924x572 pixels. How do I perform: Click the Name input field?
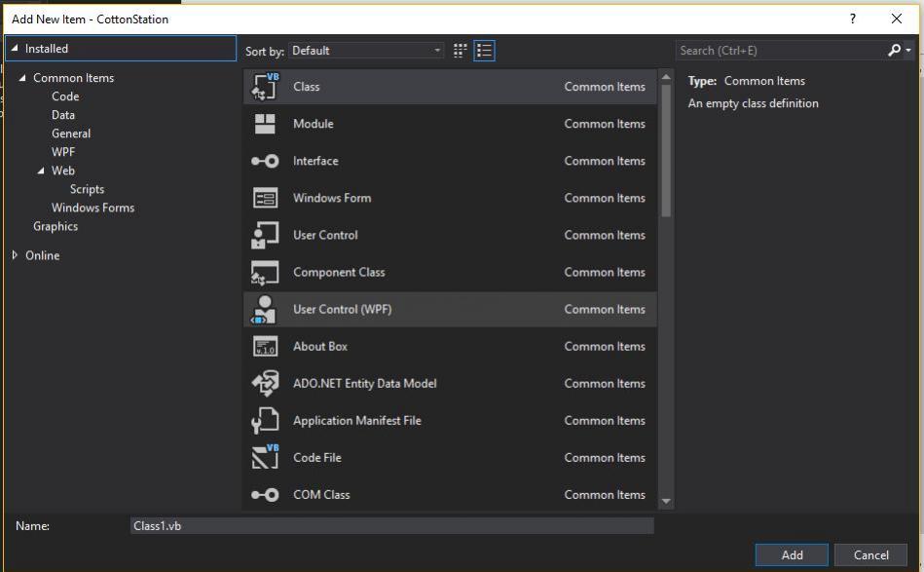(x=391, y=525)
